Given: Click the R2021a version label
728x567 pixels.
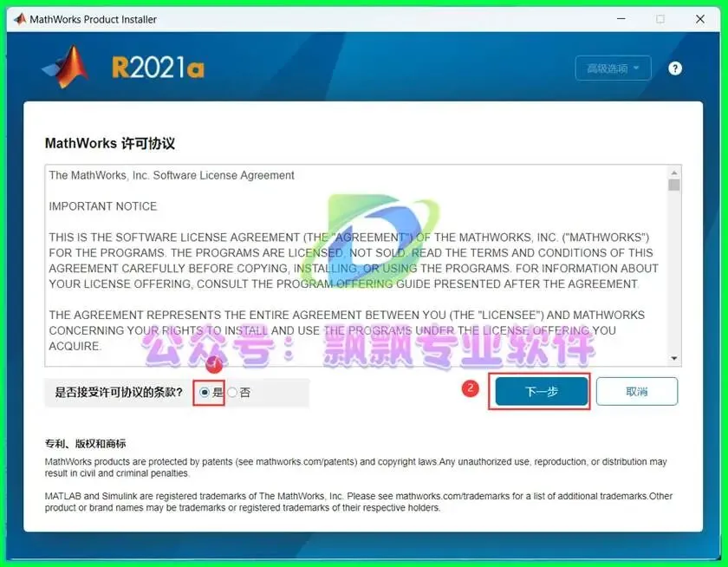Looking at the screenshot, I should (158, 68).
